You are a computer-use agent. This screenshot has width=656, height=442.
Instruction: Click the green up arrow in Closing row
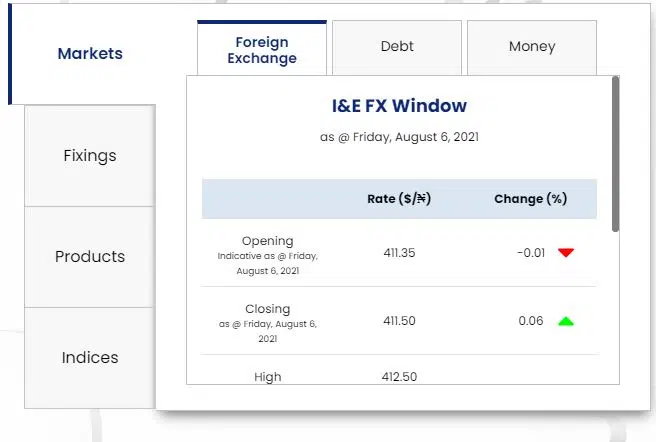(566, 321)
